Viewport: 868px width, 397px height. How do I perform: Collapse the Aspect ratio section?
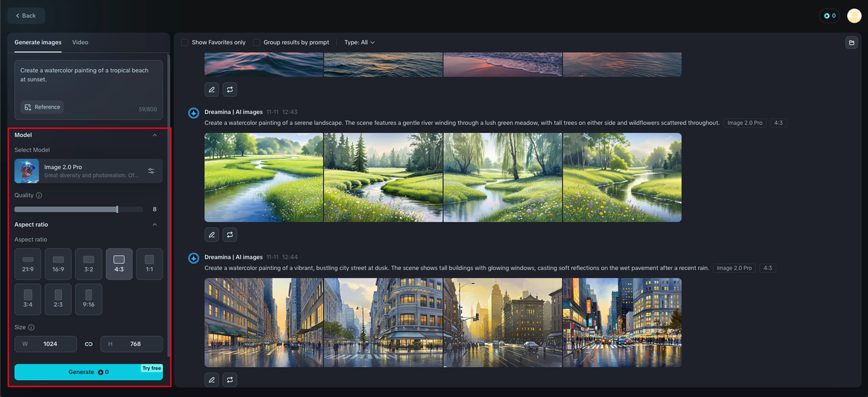155,225
